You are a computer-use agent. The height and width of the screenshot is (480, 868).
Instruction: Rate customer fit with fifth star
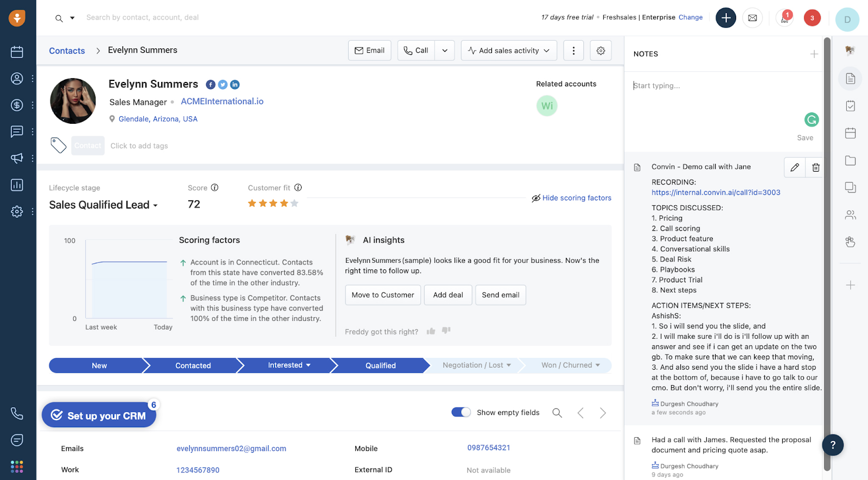tap(295, 204)
